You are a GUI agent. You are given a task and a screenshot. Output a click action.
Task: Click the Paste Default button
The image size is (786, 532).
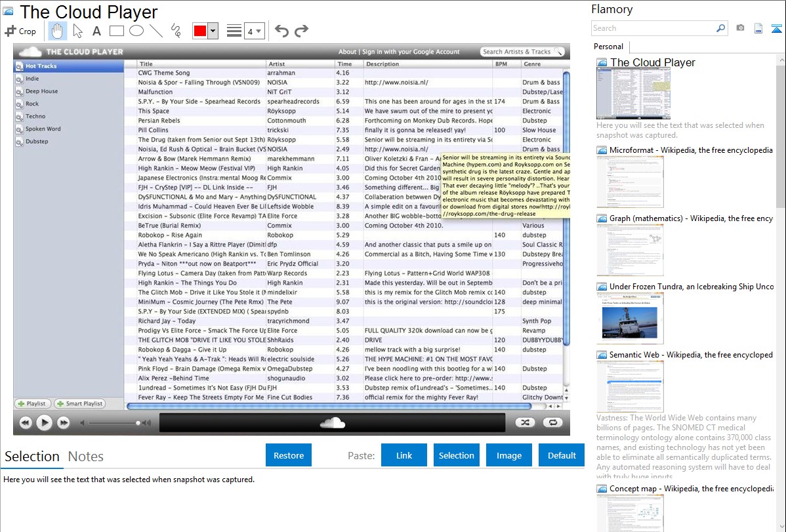point(562,455)
